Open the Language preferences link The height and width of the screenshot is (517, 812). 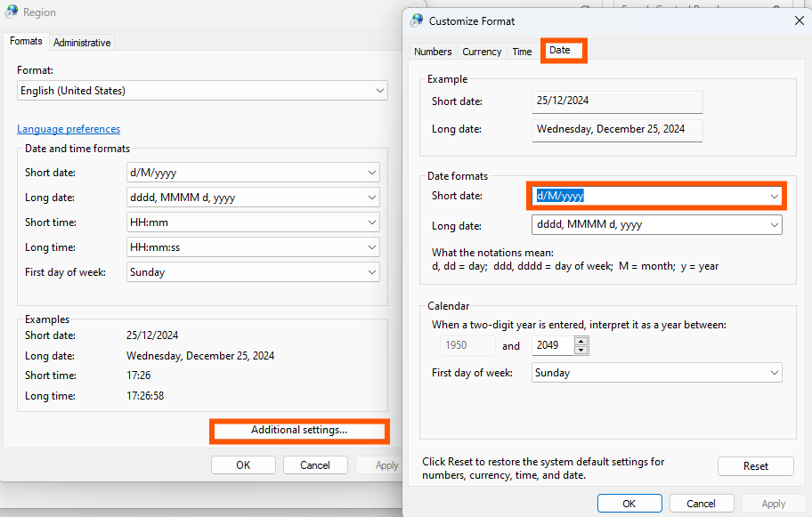point(69,129)
